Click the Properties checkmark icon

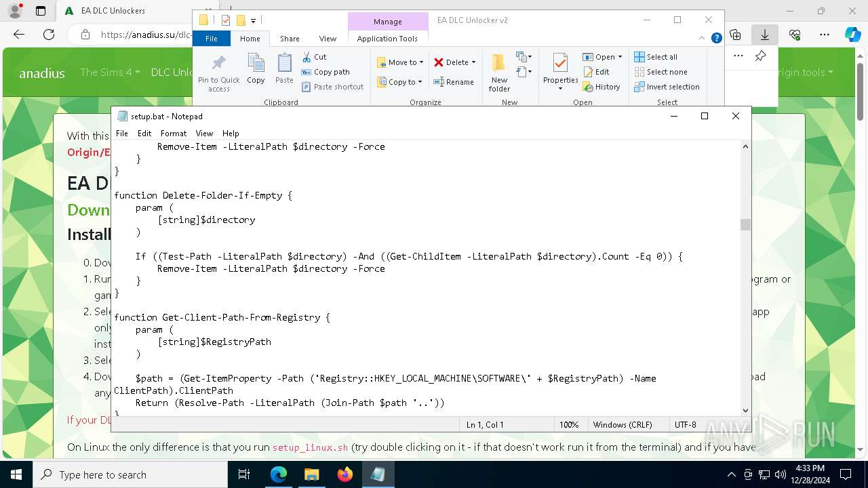point(560,63)
